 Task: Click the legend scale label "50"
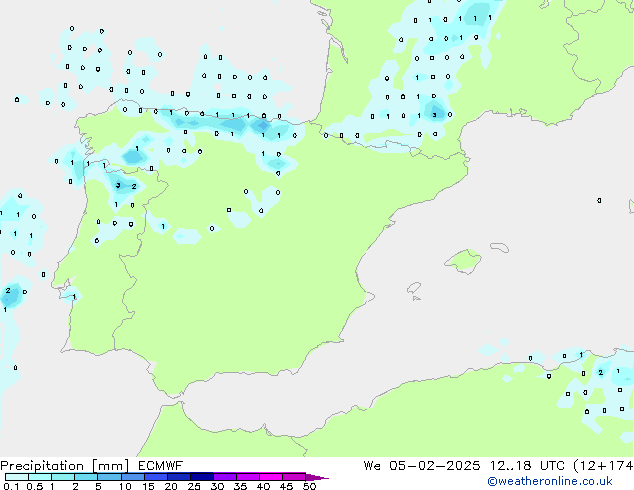coord(309,486)
